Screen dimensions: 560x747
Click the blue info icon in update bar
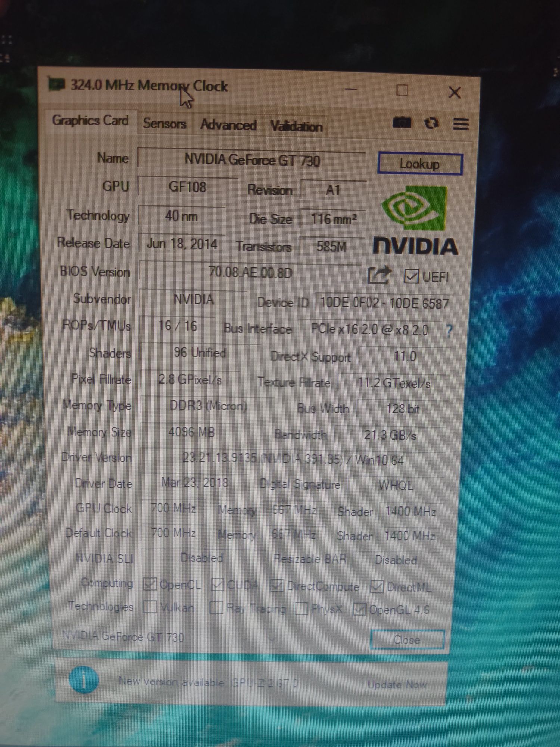click(x=84, y=680)
